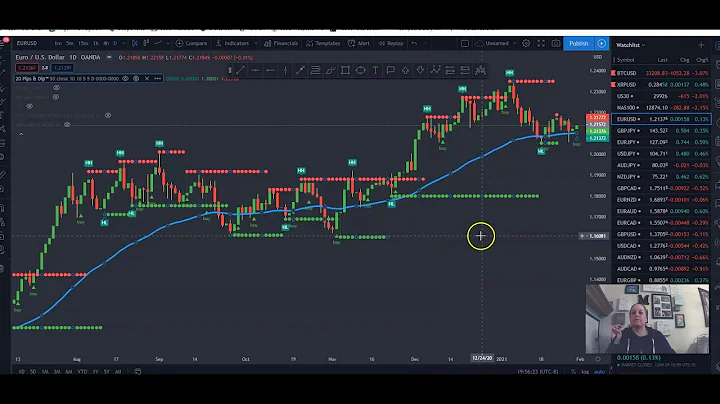720x404 pixels.
Task: Set the date range to YTD
Action: [x=82, y=371]
